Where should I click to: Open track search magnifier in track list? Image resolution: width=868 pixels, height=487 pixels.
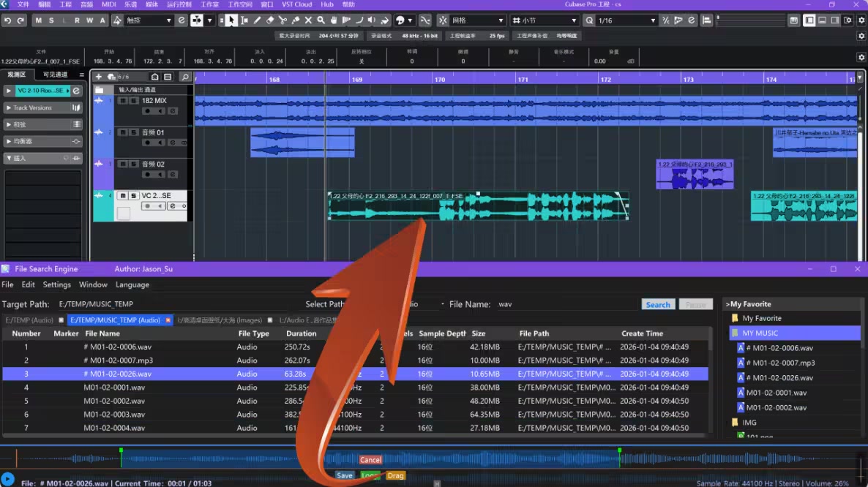(x=185, y=77)
